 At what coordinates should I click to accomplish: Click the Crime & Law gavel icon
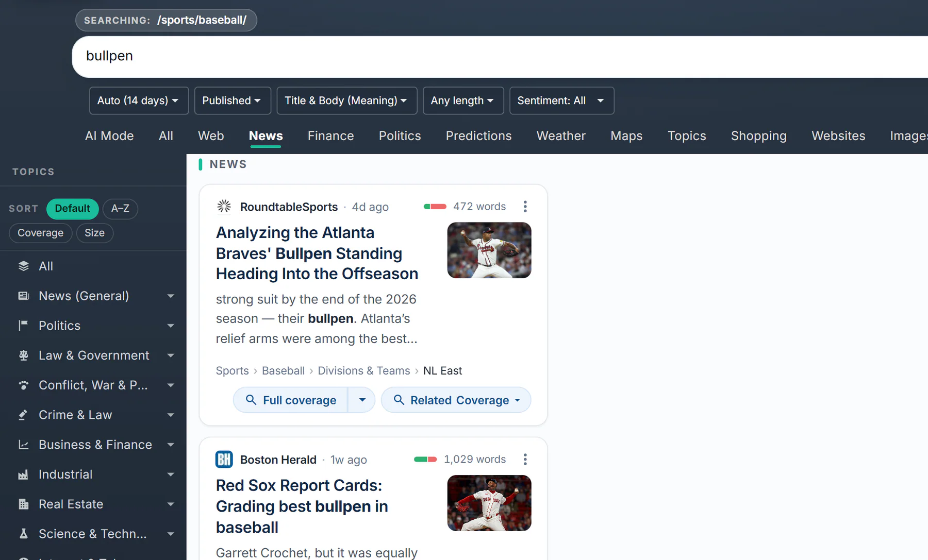pyautogui.click(x=24, y=415)
